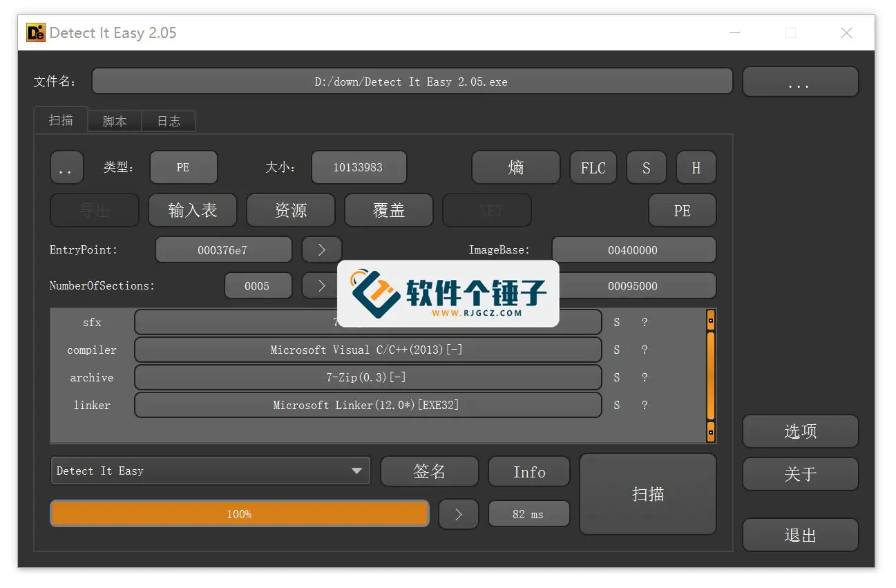Click the 00095000 value field
The height and width of the screenshot is (588, 896).
pyautogui.click(x=633, y=286)
